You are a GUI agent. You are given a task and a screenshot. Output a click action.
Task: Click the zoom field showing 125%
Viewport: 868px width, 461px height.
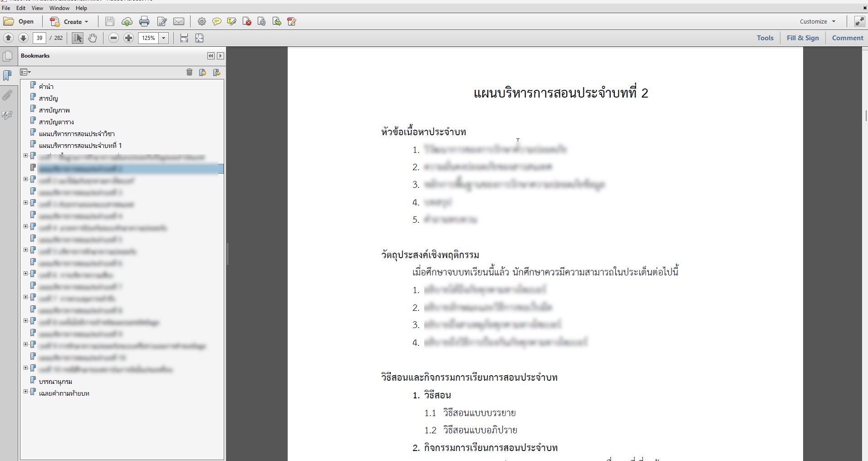click(x=149, y=38)
